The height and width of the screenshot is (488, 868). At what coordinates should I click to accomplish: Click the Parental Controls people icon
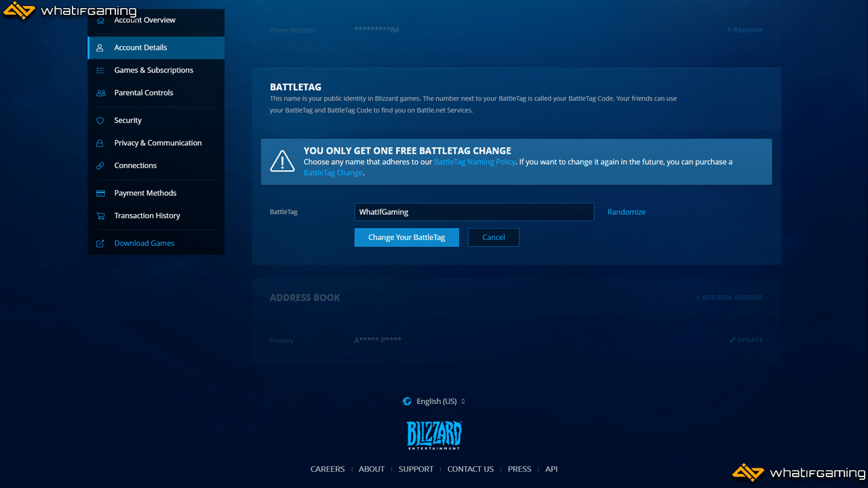[x=100, y=93]
